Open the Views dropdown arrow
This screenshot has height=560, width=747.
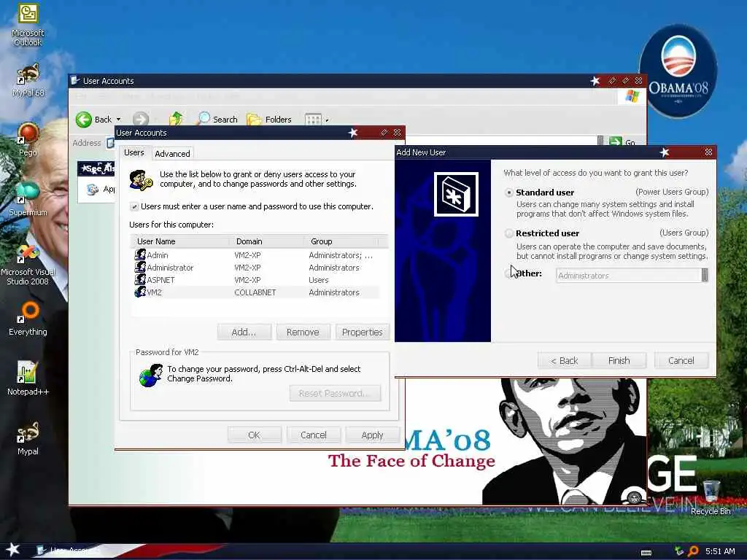tap(327, 120)
